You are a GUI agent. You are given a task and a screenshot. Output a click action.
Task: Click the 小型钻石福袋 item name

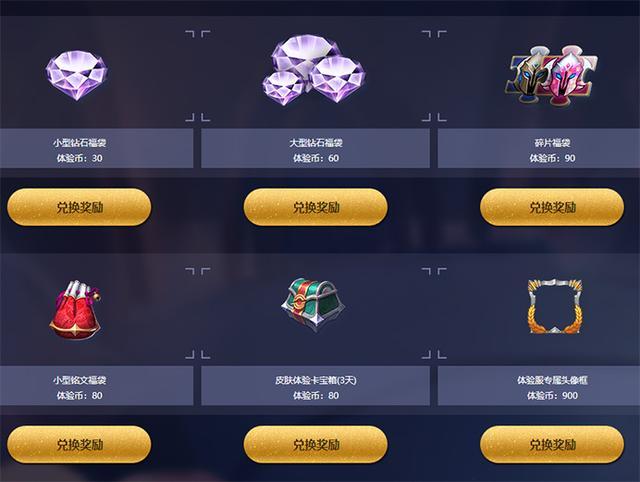[79, 143]
